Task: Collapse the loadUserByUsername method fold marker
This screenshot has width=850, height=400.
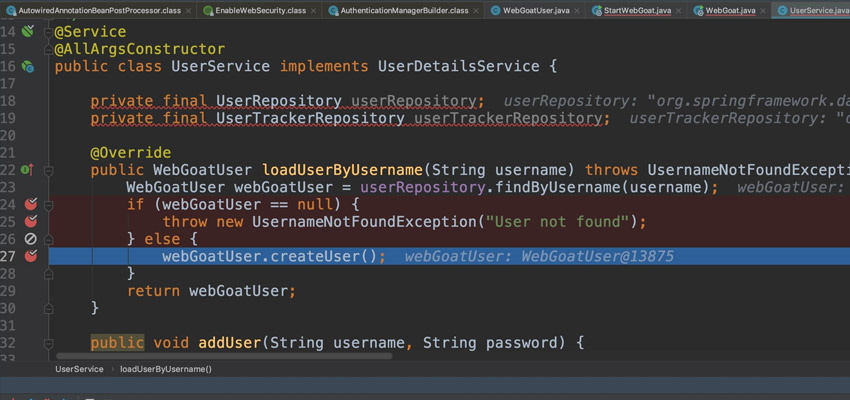Action: (48, 170)
